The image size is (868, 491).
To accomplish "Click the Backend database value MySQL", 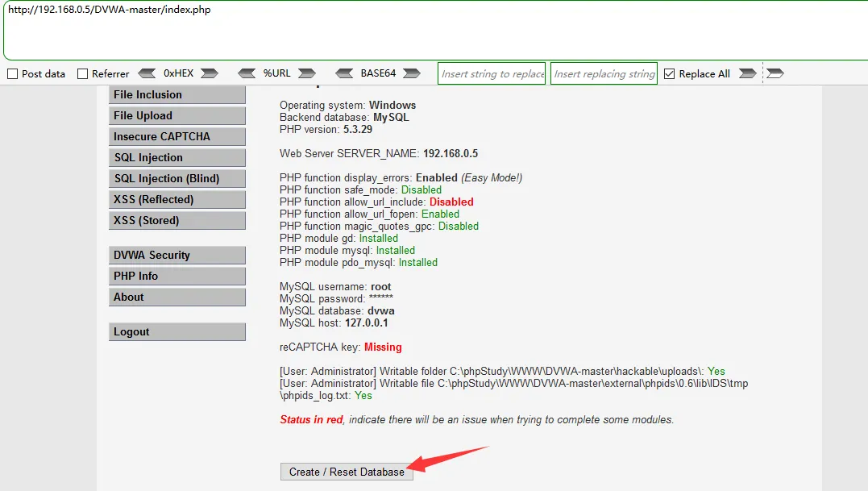I will (391, 118).
